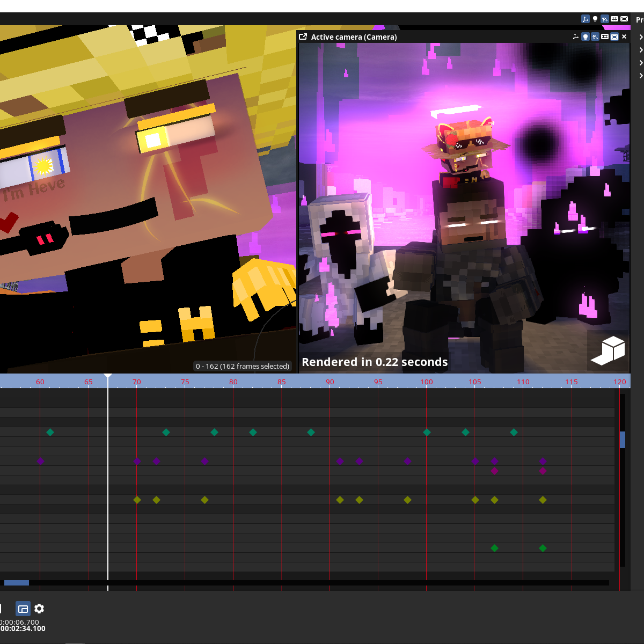Toggle grid overlay in main viewport toolbar

coord(614,19)
